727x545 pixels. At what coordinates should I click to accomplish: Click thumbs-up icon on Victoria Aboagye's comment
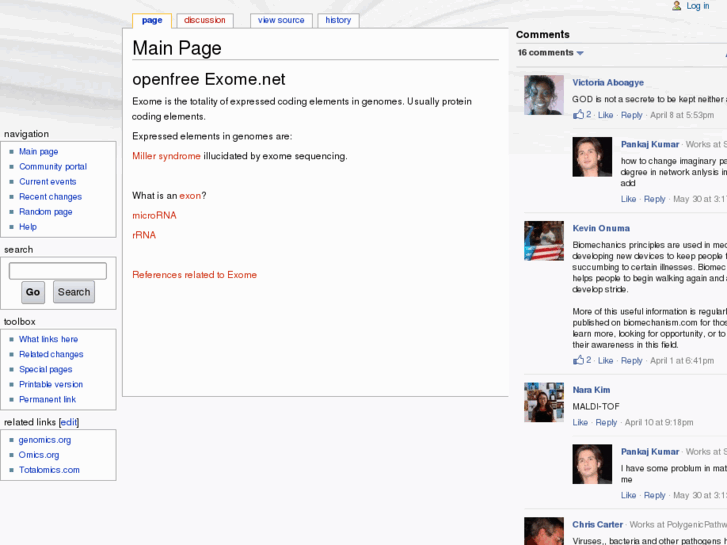coord(578,114)
